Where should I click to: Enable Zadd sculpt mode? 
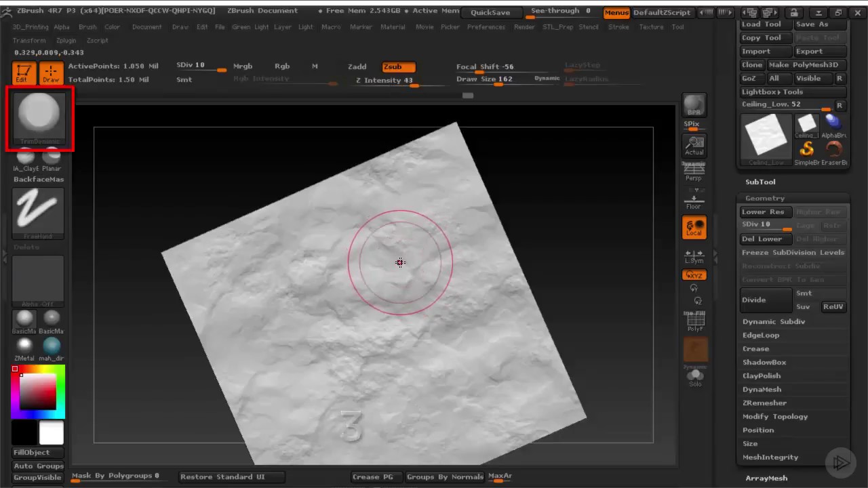(x=357, y=66)
